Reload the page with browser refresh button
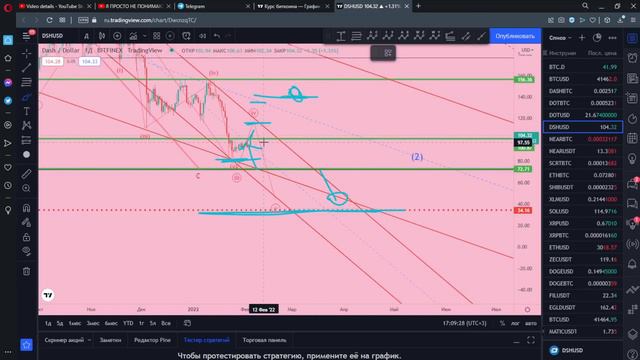The width and height of the screenshot is (640, 360). tap(49, 20)
